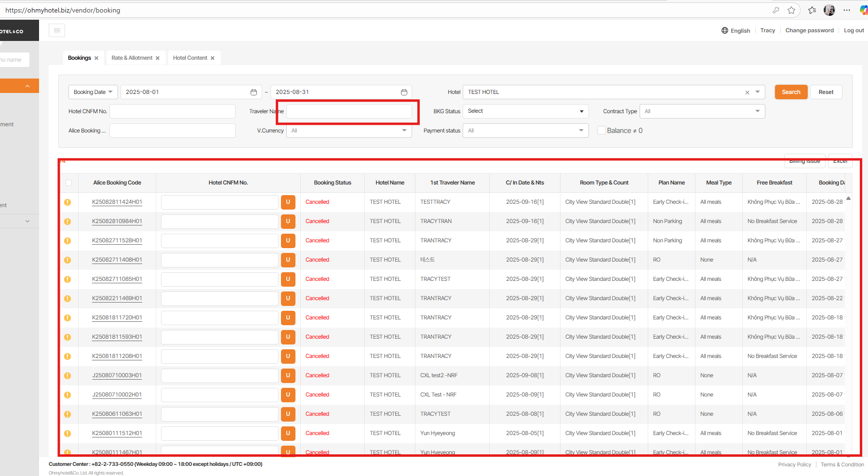Open booking link K25082711528H01

pyautogui.click(x=117, y=240)
